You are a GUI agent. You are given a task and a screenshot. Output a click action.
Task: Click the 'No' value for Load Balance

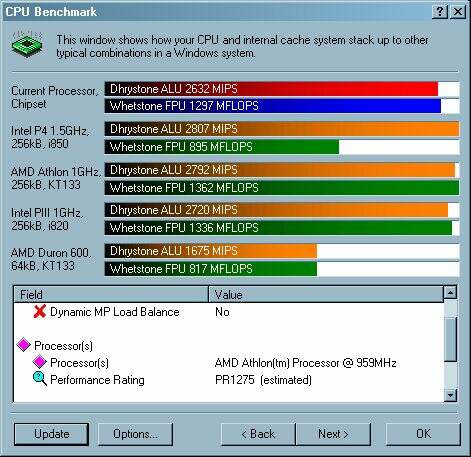[222, 312]
